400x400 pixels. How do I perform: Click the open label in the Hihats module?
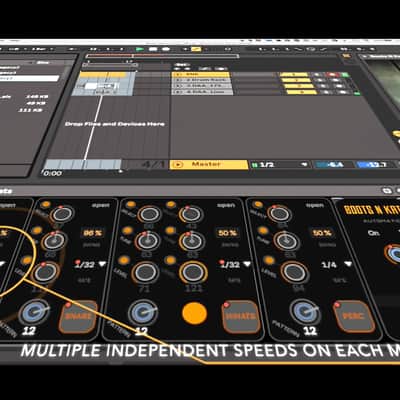point(226,205)
